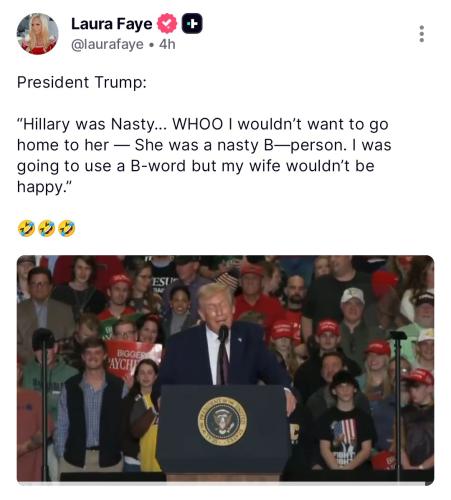The image size is (451, 500).
Task: Select the first laughing emoji
Action: point(26,228)
